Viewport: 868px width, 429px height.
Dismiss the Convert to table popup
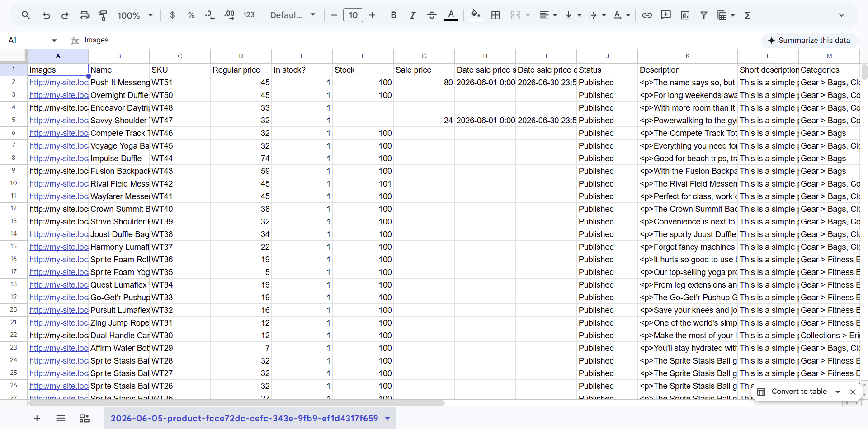point(853,392)
